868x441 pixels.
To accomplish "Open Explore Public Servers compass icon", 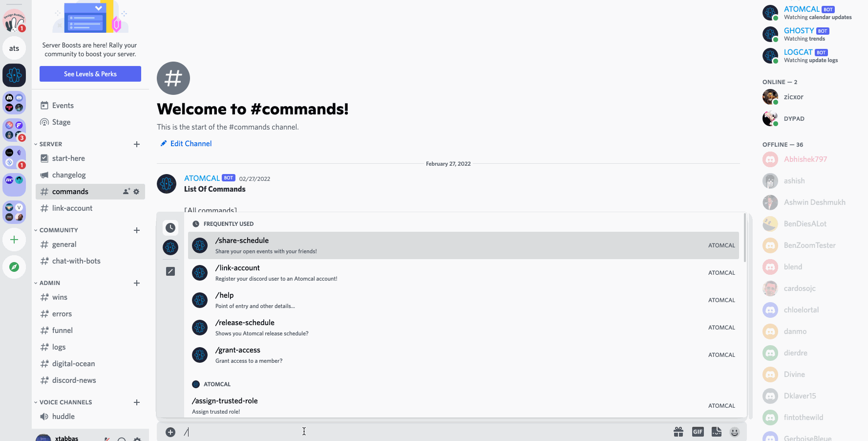I will tap(14, 267).
